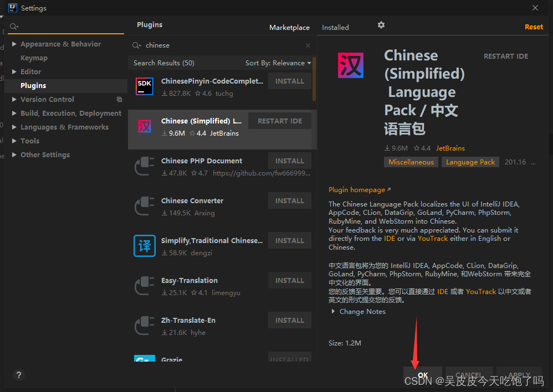Click the Chinese PHP Document title
The width and height of the screenshot is (553, 392).
pyautogui.click(x=201, y=161)
